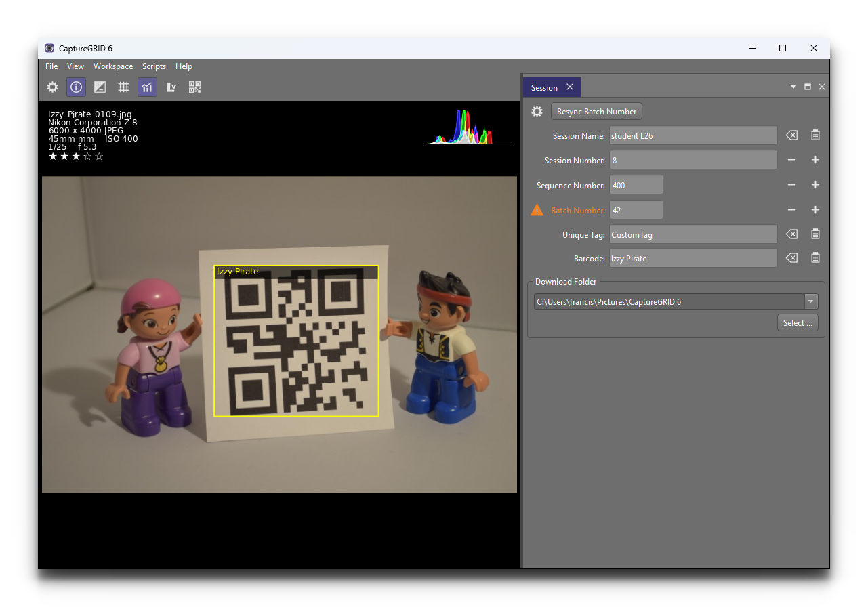Toggle the histogram display icon
868x607 pixels.
point(147,87)
